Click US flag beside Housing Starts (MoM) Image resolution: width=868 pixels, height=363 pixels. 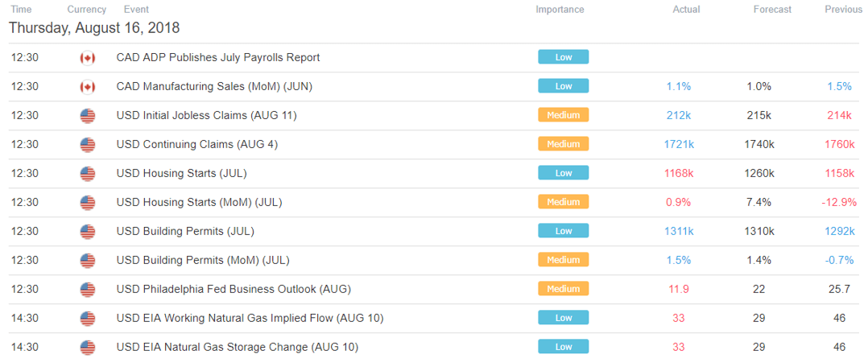[x=88, y=203]
